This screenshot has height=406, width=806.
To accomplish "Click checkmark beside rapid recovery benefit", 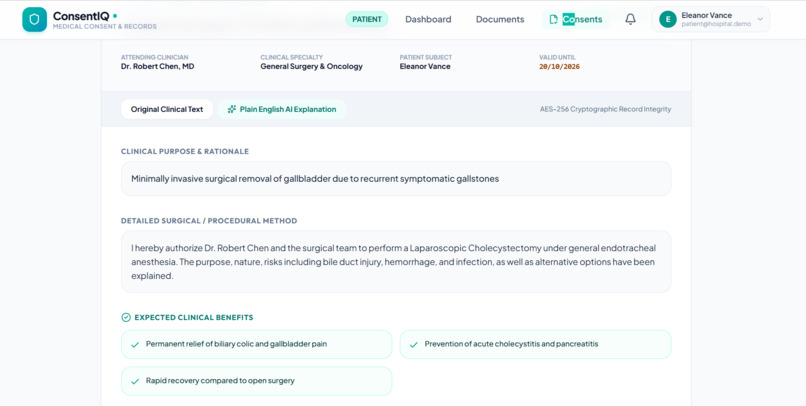I will 135,381.
